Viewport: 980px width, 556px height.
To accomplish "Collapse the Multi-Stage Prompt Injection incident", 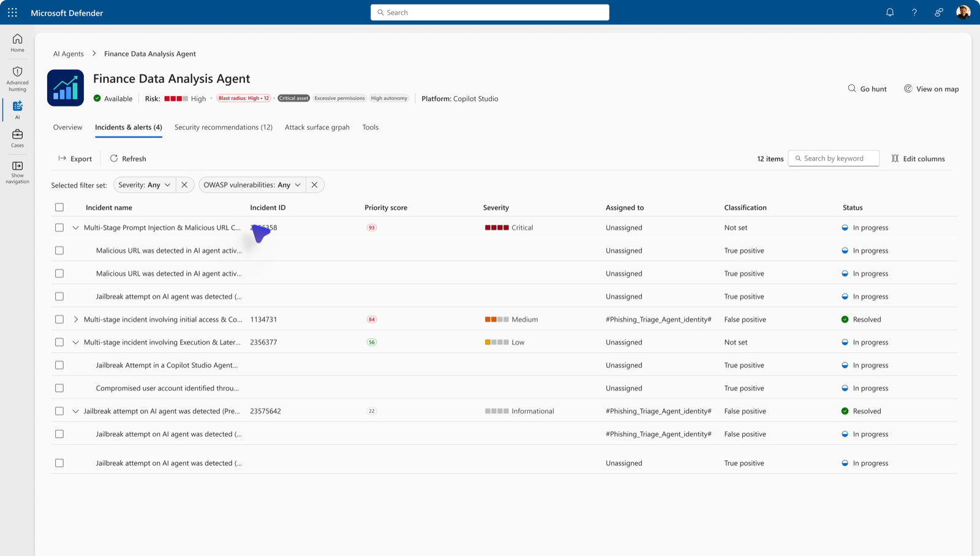I will click(x=75, y=228).
